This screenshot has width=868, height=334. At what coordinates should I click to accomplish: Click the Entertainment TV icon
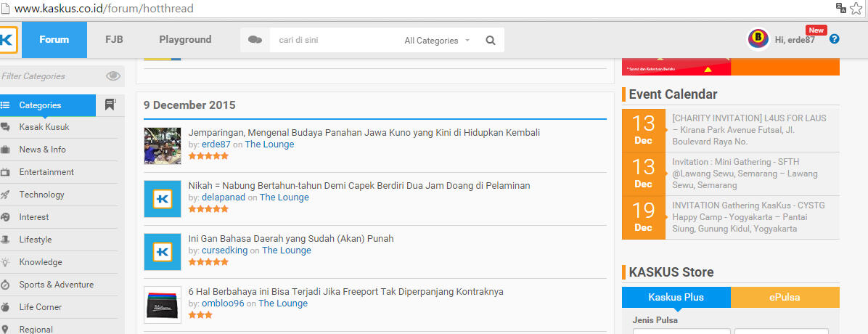point(5,172)
